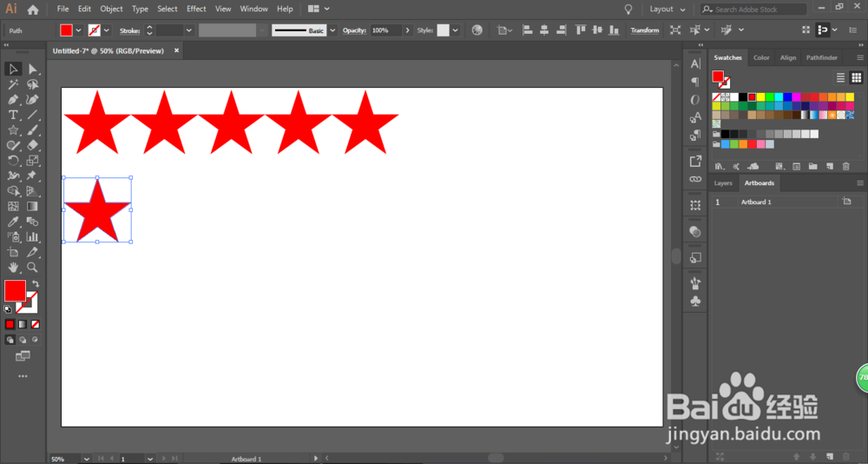Click the Stroke label link
Image resolution: width=868 pixels, height=464 pixels.
click(x=129, y=31)
